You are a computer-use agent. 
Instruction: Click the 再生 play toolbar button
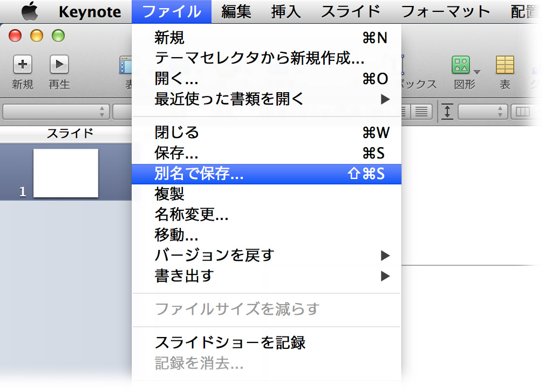[59, 64]
